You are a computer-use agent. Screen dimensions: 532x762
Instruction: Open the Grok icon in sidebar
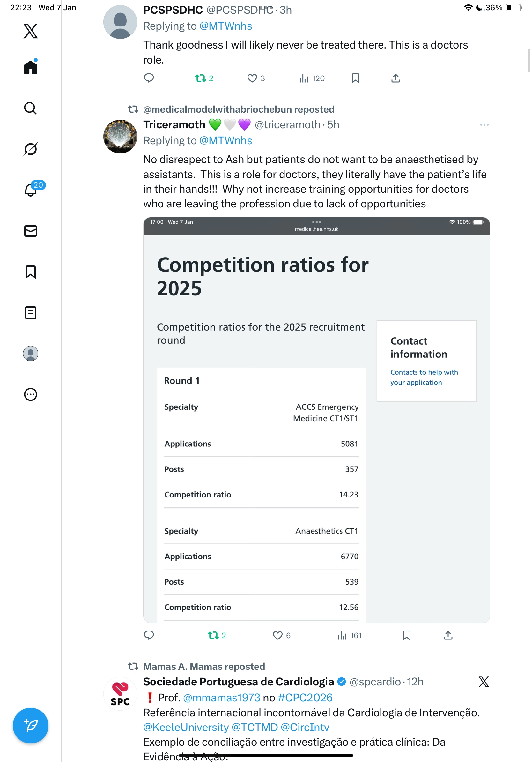click(31, 149)
